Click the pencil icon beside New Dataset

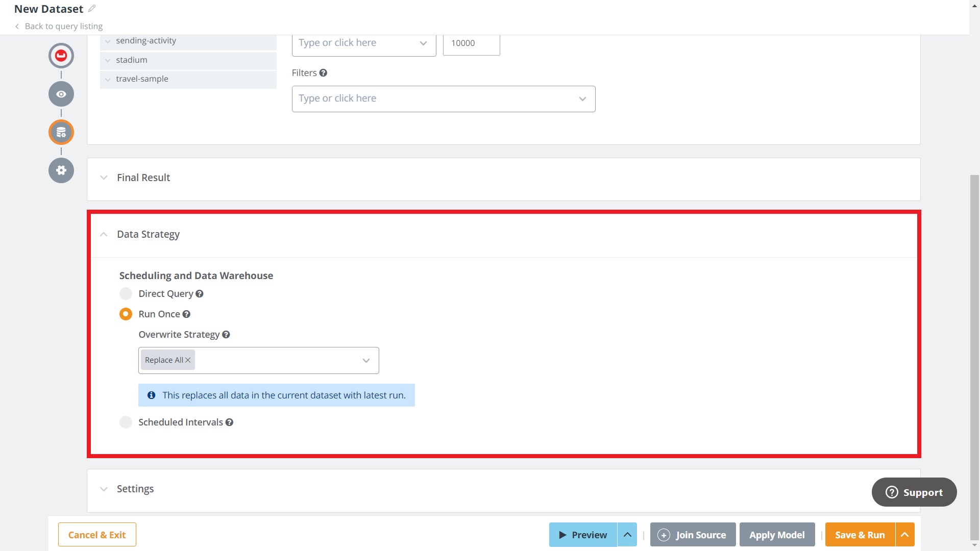(91, 8)
